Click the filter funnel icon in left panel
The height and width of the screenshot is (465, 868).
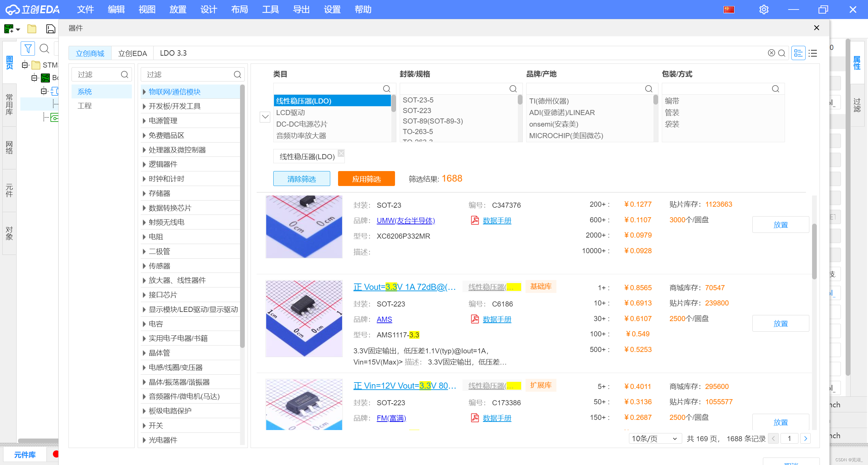[x=28, y=49]
